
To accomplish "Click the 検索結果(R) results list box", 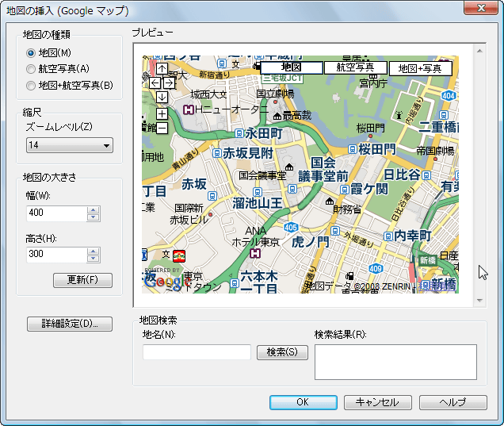I will 395,362.
